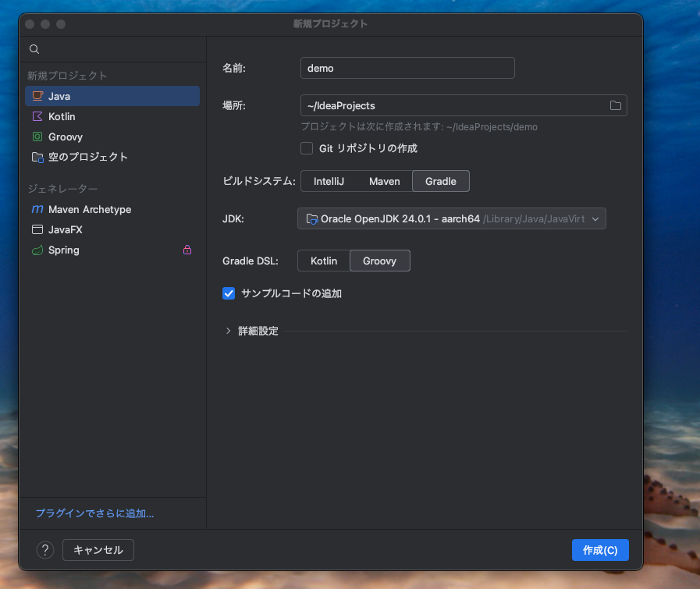Select Java project type in sidebar
This screenshot has width=700, height=589.
click(112, 96)
